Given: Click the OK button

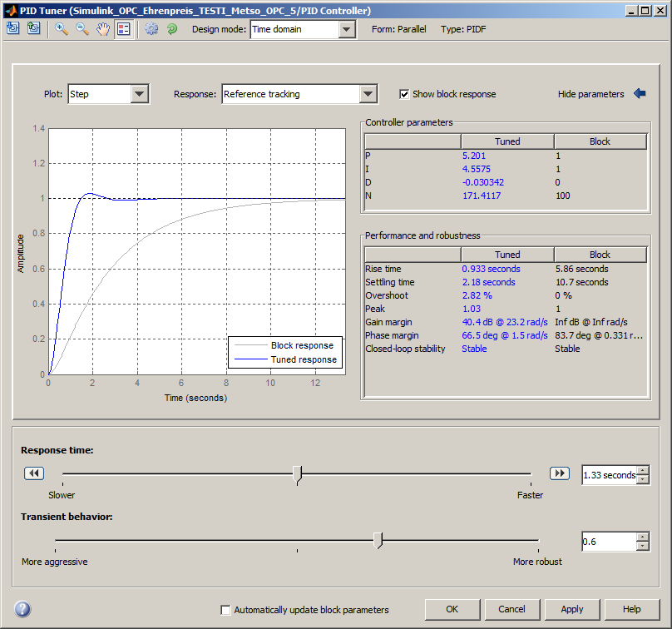Looking at the screenshot, I should [452, 609].
